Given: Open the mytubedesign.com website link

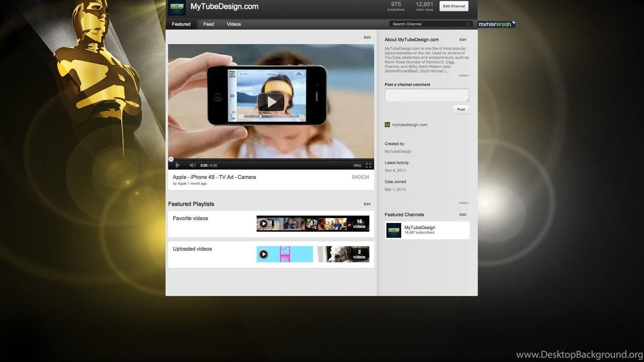Looking at the screenshot, I should tap(410, 125).
